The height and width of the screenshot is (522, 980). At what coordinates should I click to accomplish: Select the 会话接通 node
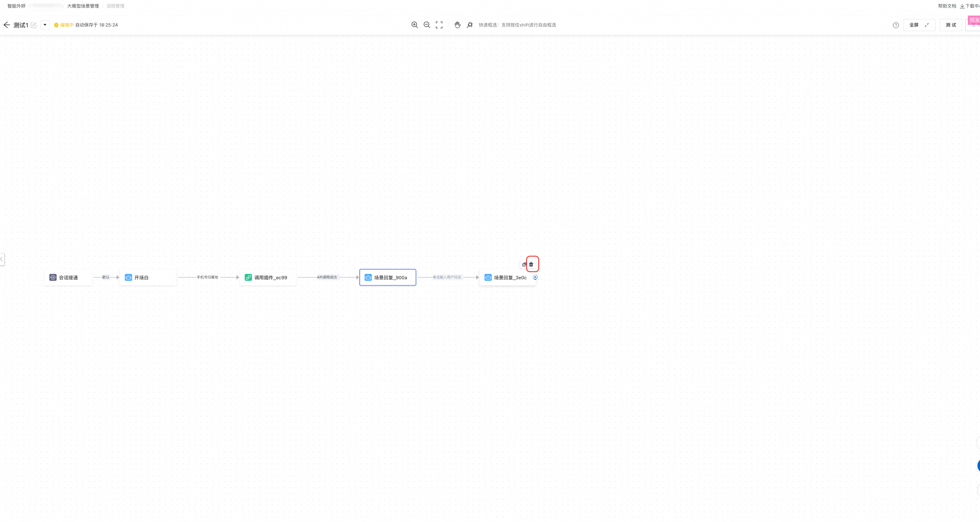pos(68,278)
